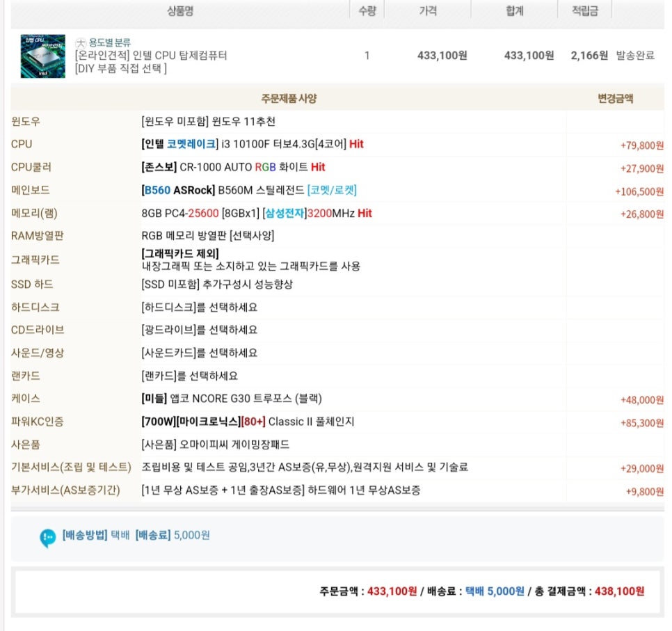This screenshot has width=672, height=631.
Task: Select the 적립금 column header
Action: 584,10
